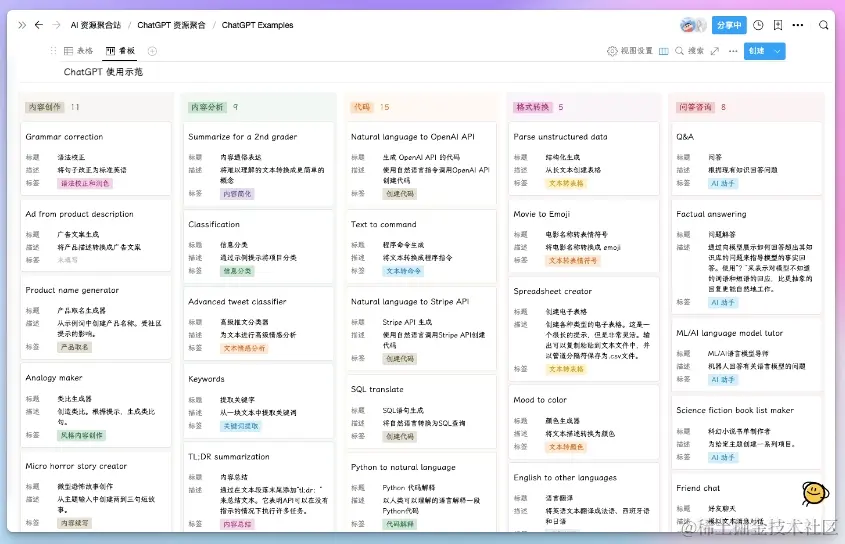This screenshot has height=544, width=845.
Task: Open the ML/AI language model tutor card
Action: click(x=747, y=355)
